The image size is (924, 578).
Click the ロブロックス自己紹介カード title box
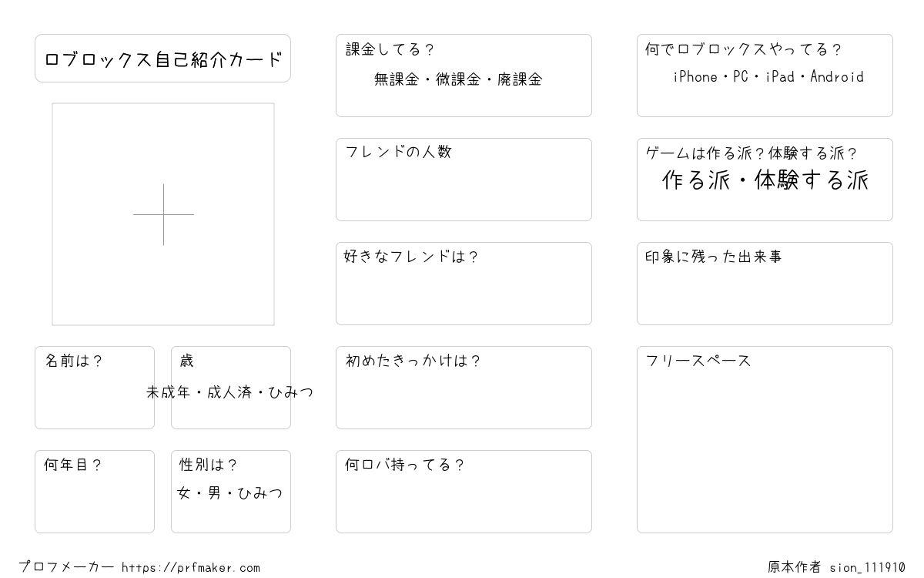click(x=162, y=58)
